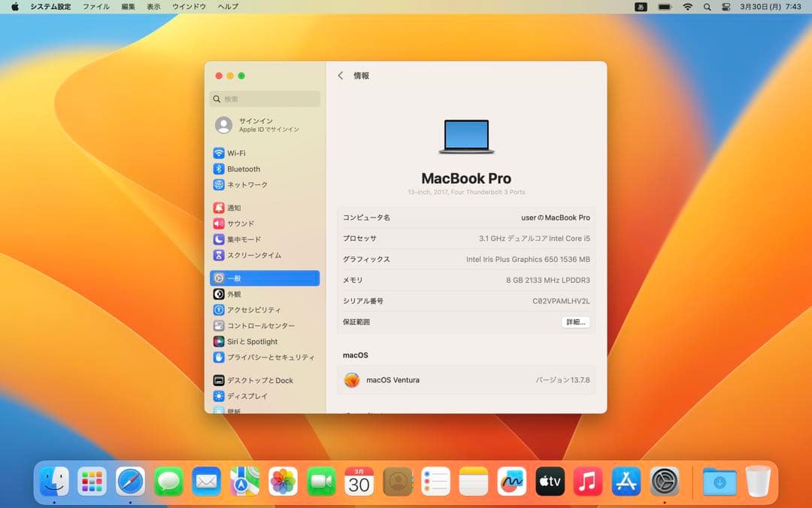This screenshot has height=508, width=812.
Task: Open Launchpad from the Dock
Action: [92, 482]
